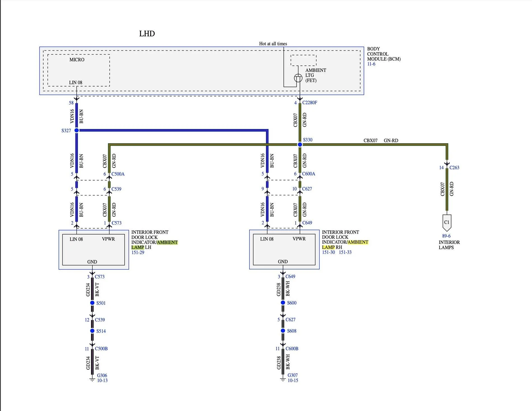Click the S600 ground splice dot
Screen dimensions: 532x411
pyautogui.click(x=283, y=303)
